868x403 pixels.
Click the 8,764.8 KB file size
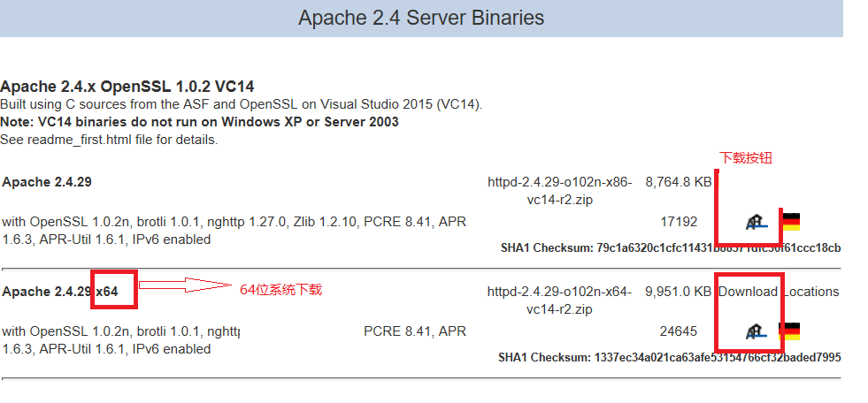click(678, 182)
